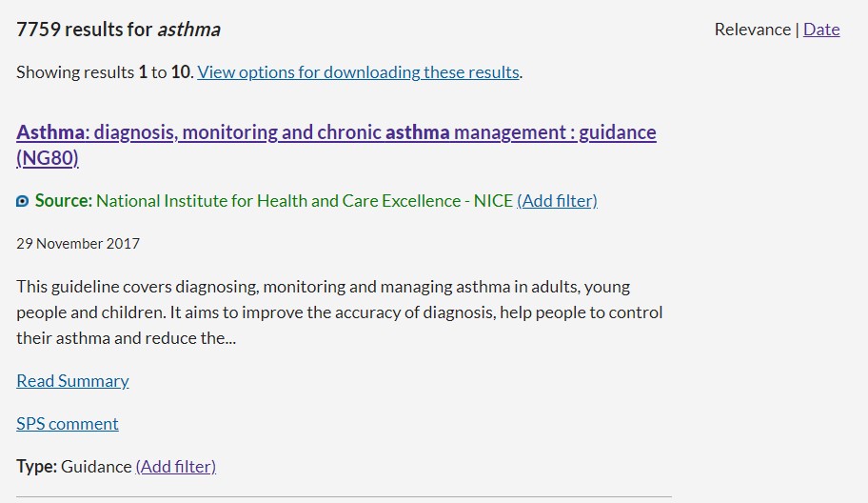
Task: Click the guideline description paragraph
Action: [x=339, y=312]
